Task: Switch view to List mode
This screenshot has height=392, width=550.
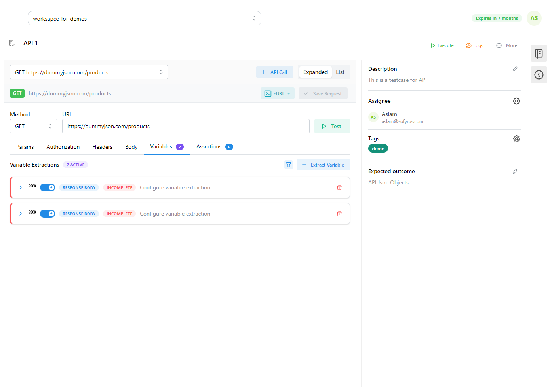Action: pyautogui.click(x=340, y=72)
